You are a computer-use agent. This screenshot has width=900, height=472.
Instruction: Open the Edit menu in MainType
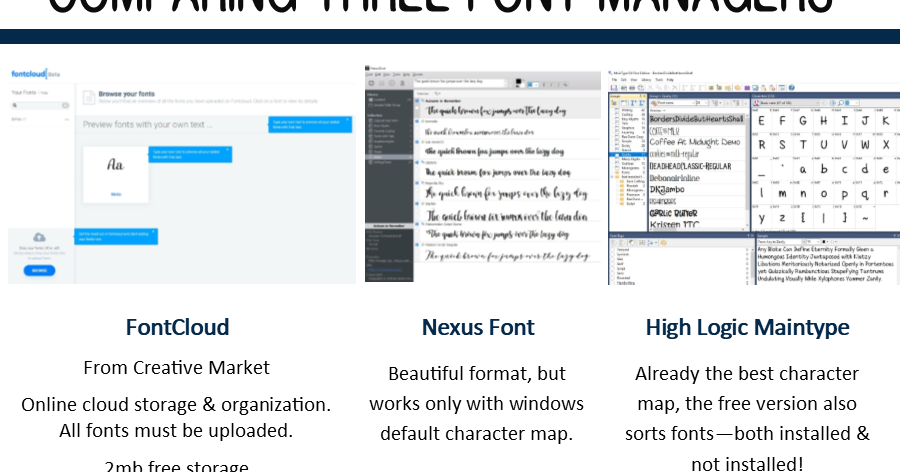pos(623,80)
